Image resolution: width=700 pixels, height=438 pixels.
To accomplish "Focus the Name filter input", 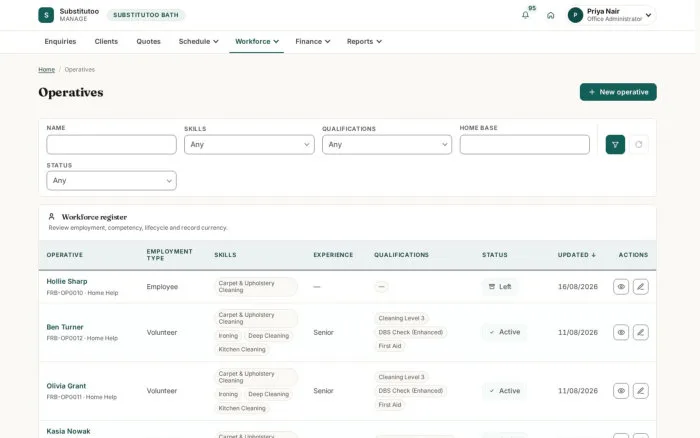I will (111, 145).
